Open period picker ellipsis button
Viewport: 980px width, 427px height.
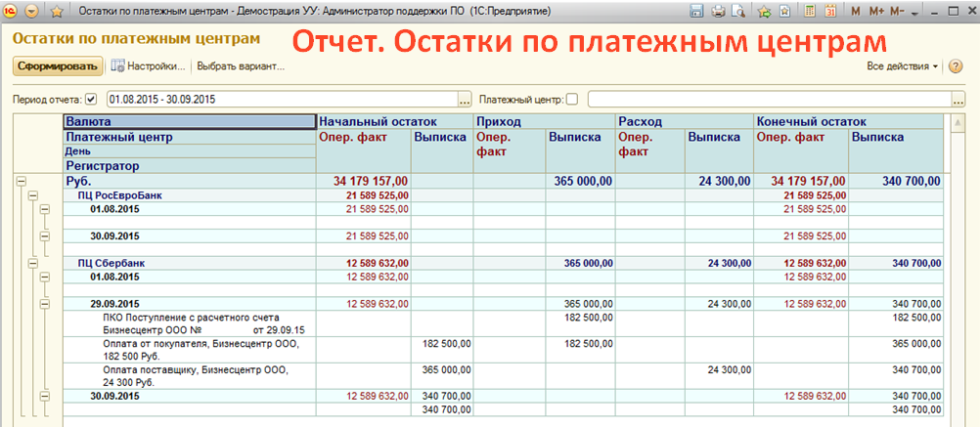click(465, 99)
